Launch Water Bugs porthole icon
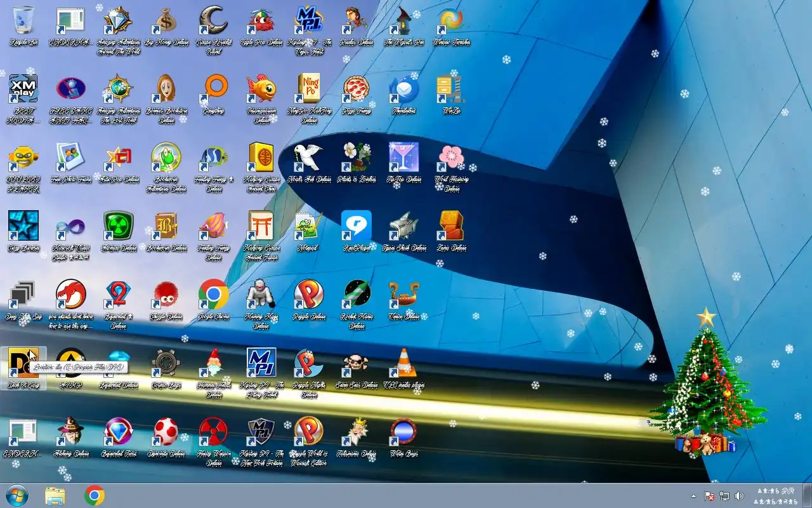 pos(404,432)
